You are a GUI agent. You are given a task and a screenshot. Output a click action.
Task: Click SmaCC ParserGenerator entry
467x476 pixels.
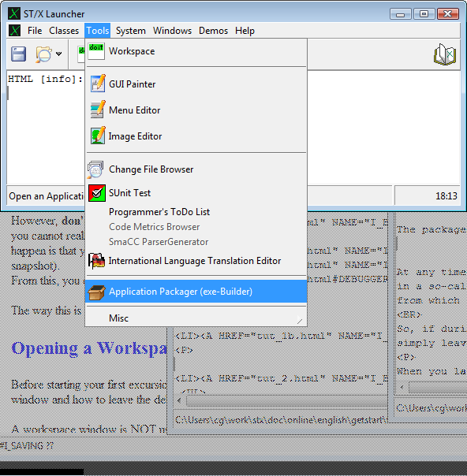(x=196, y=242)
